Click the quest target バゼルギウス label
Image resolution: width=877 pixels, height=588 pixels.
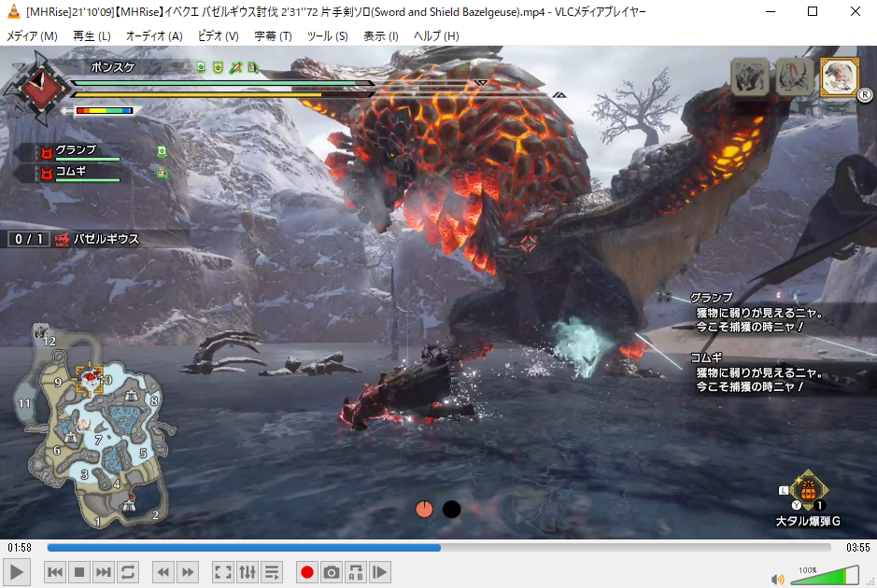pos(106,239)
